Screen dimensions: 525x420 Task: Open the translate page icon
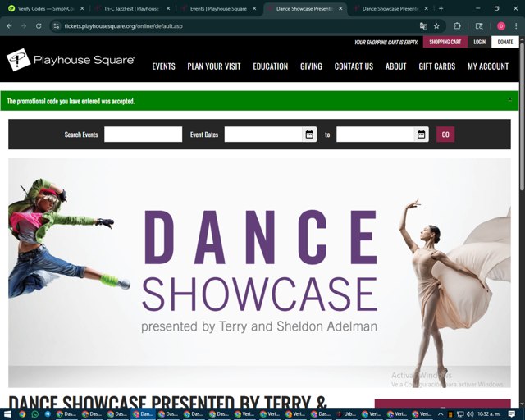pyautogui.click(x=423, y=26)
